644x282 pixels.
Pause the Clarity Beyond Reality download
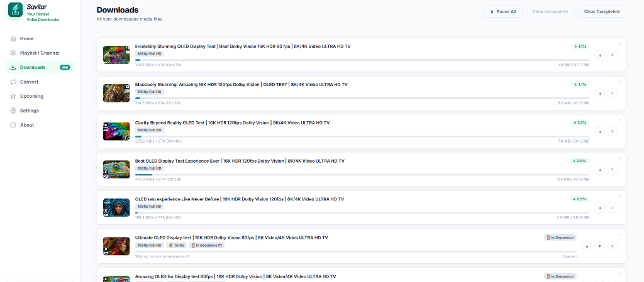click(599, 131)
